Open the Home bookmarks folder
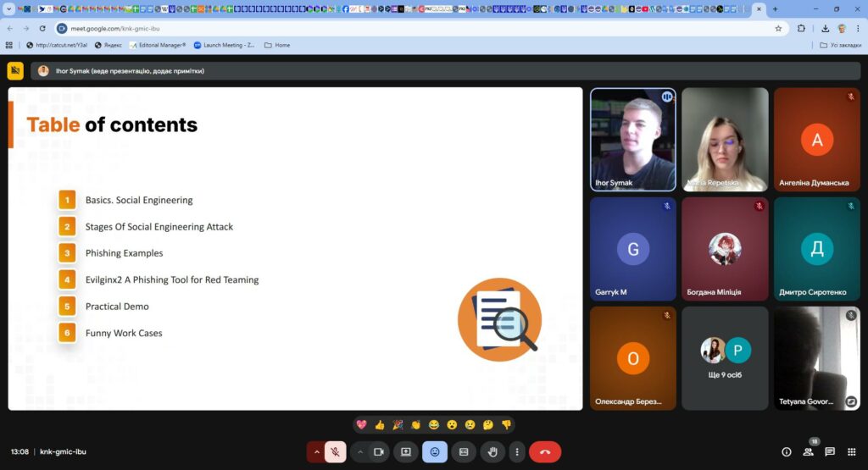868x470 pixels. pyautogui.click(x=277, y=45)
